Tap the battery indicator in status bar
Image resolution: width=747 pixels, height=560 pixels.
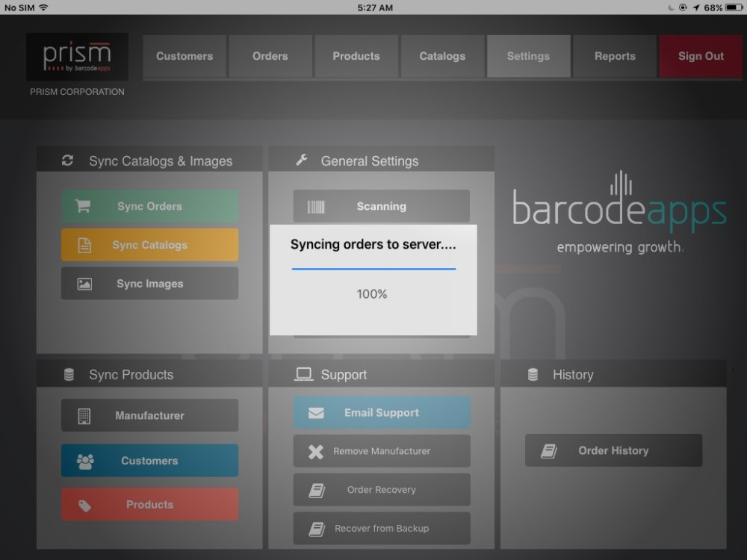point(734,7)
